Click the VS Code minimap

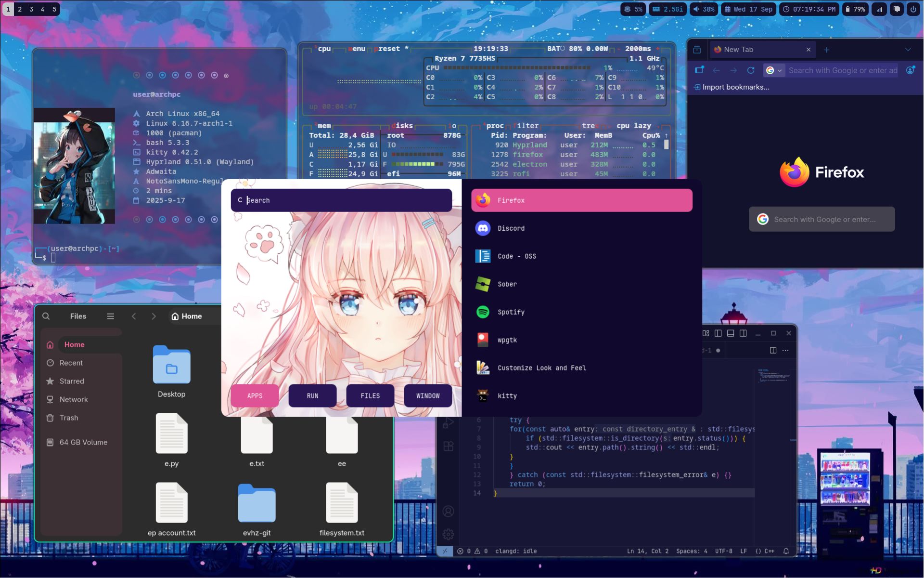pyautogui.click(x=775, y=376)
